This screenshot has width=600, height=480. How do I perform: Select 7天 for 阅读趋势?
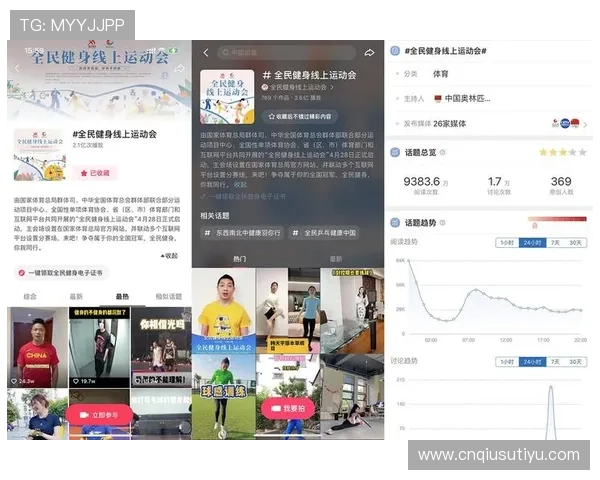pyautogui.click(x=555, y=243)
